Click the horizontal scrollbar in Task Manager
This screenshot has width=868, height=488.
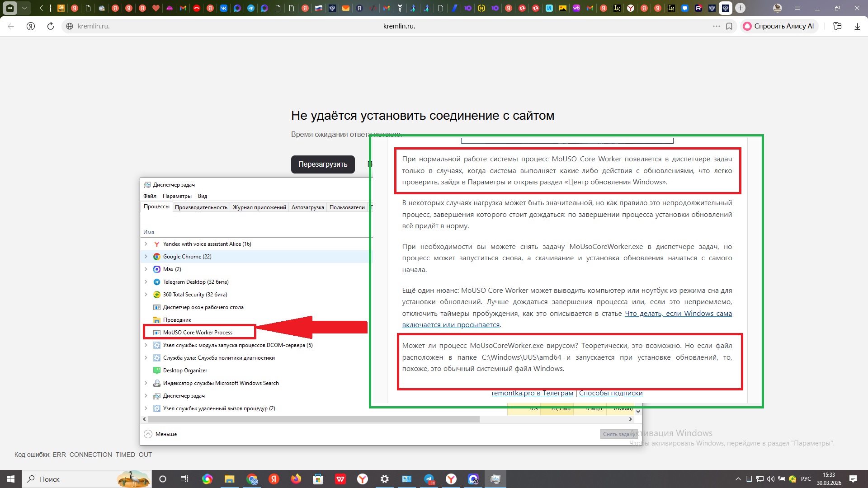coord(314,419)
